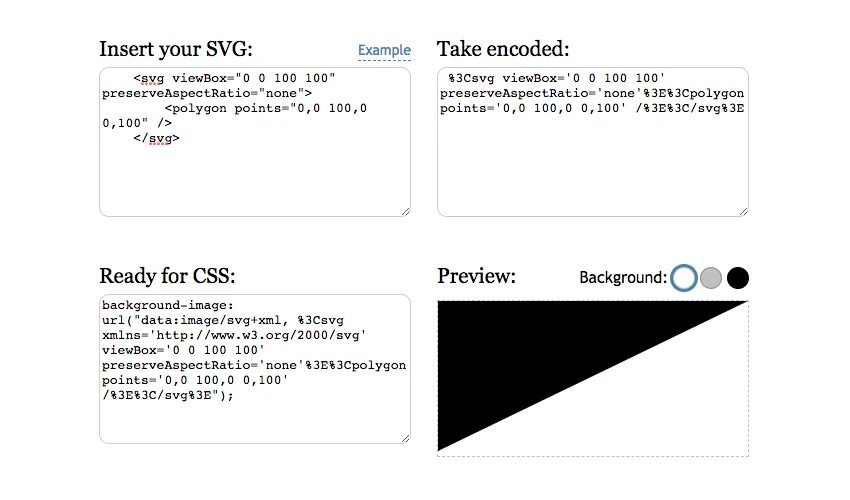Click inside the Take encoded textarea
Image resolution: width=850 pixels, height=500 pixels.
click(593, 142)
